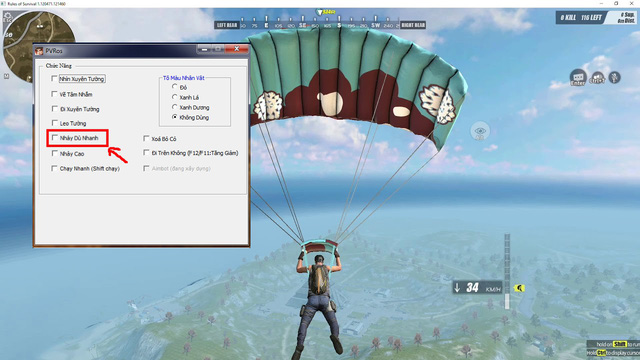
Task: Click the PVRos window title bar text
Action: [x=54, y=51]
